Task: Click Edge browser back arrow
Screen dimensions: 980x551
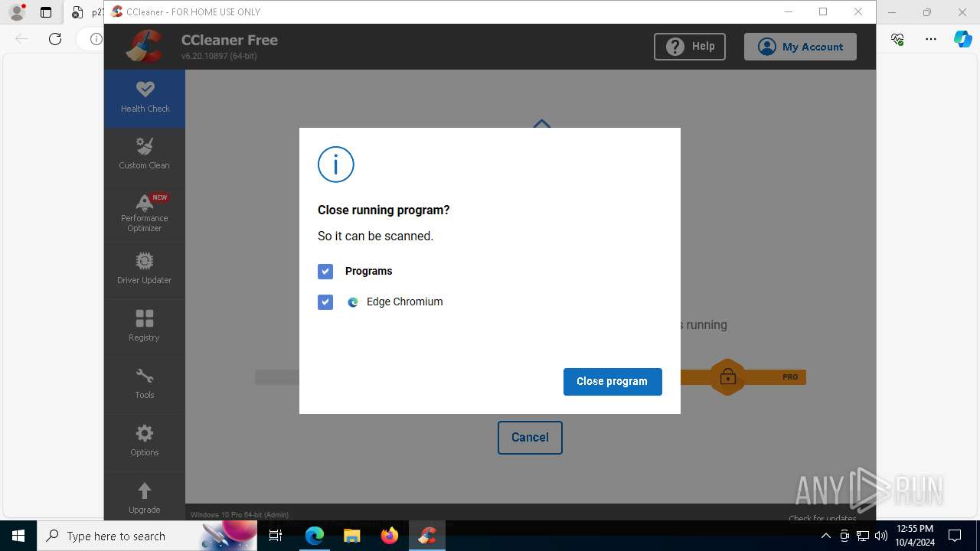Action: coord(21,39)
